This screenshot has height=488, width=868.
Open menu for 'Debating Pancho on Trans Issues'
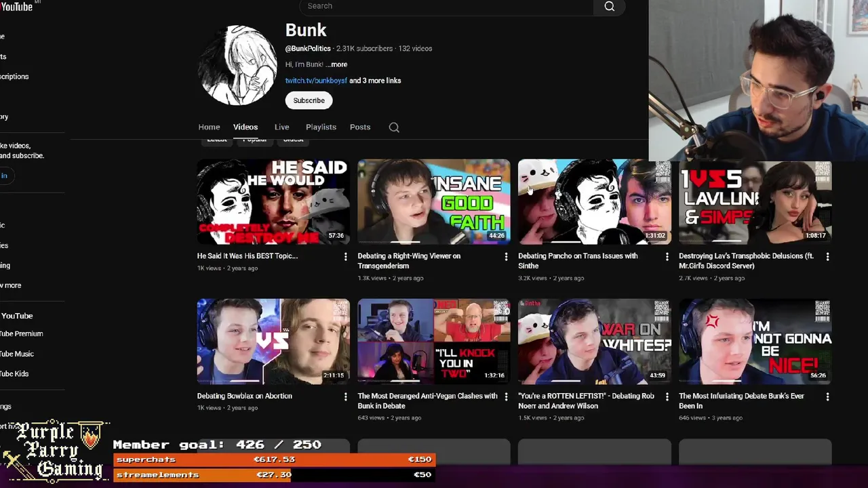click(x=667, y=256)
